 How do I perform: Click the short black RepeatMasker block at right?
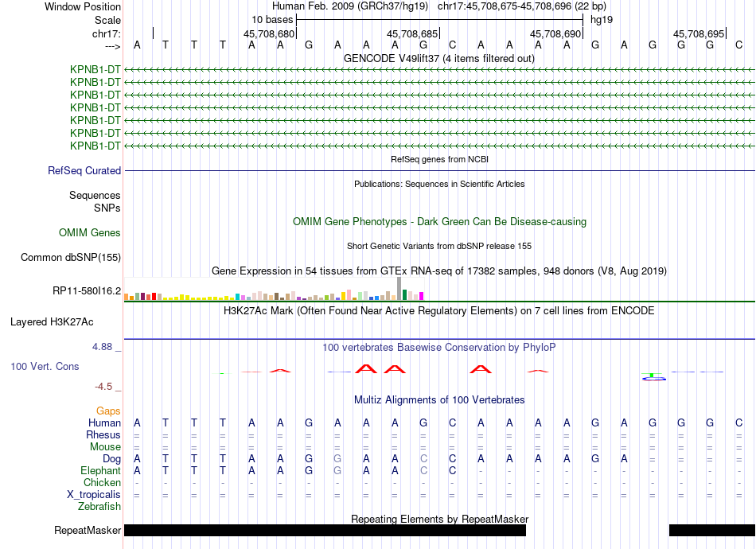click(x=712, y=530)
